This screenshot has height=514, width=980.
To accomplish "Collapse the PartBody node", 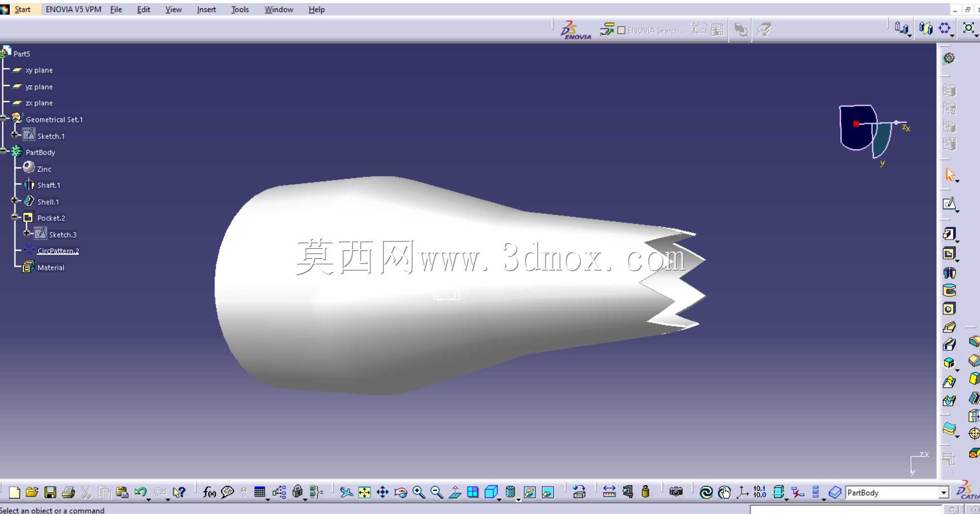I will click(4, 151).
